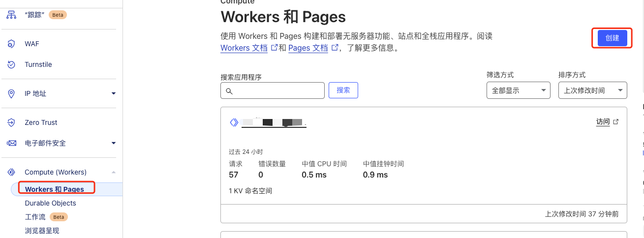Click the Worker icon on the application card
The image size is (644, 238).
tap(234, 122)
